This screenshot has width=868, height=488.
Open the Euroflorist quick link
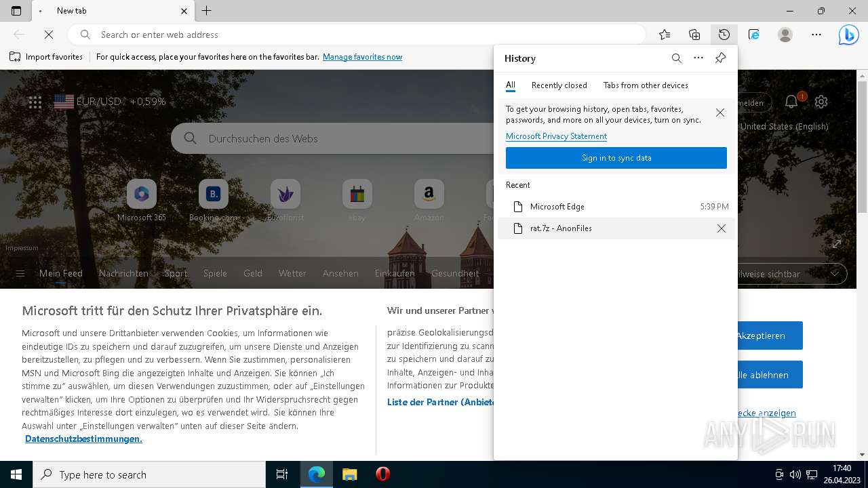[x=285, y=201]
